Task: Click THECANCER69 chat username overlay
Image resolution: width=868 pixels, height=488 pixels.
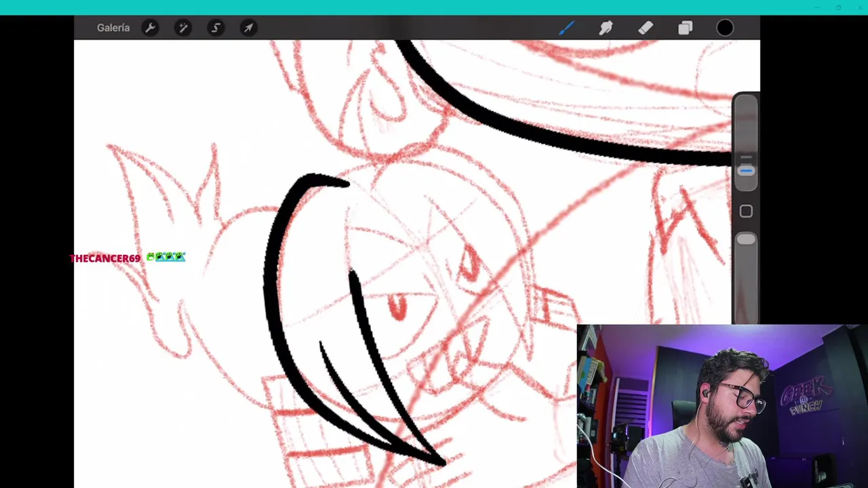Action: coord(105,258)
